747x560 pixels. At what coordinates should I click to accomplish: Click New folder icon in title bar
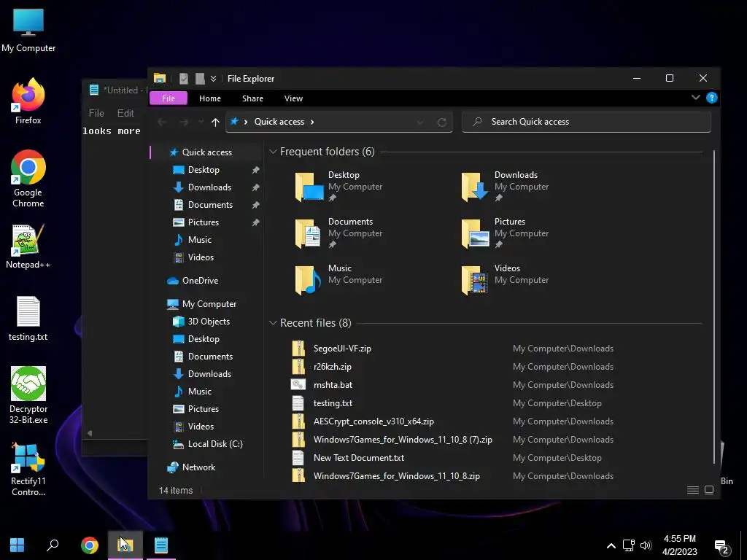200,79
